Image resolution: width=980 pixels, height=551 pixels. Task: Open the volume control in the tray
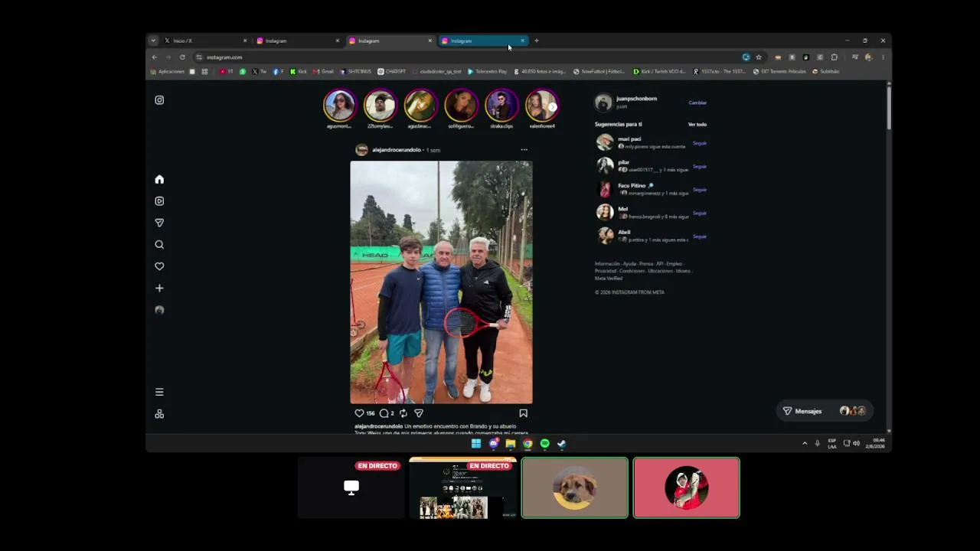coord(856,443)
